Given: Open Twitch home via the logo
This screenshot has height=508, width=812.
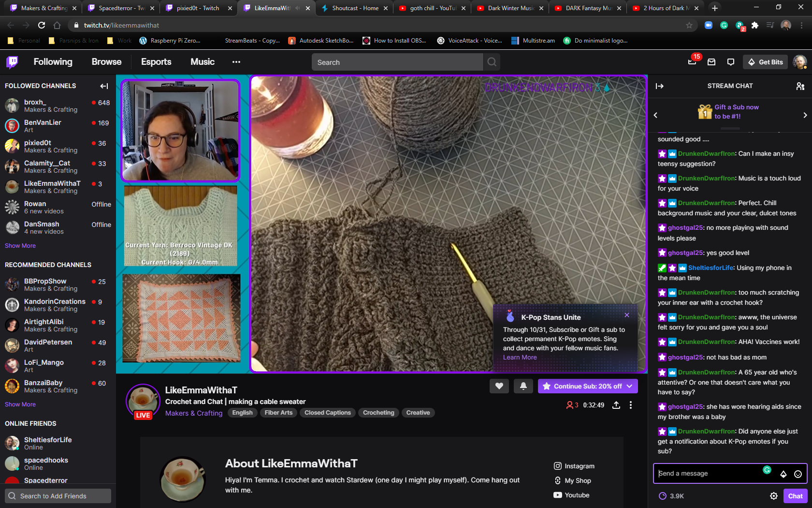Looking at the screenshot, I should coord(12,62).
